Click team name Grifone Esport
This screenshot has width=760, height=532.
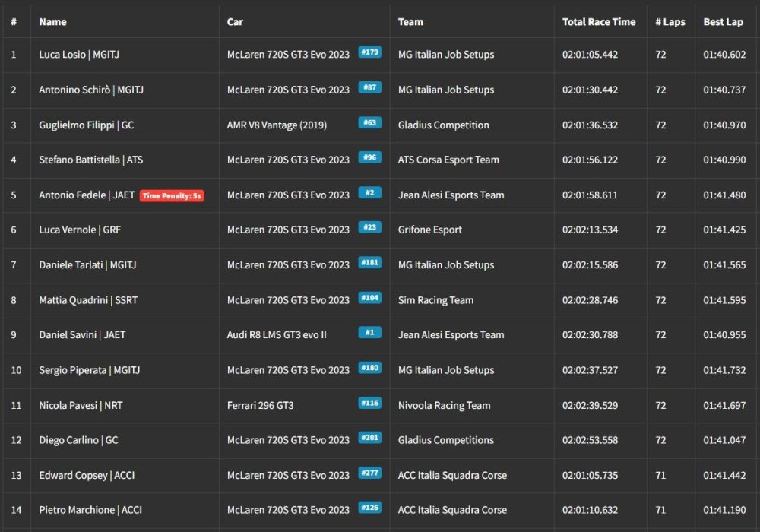430,230
